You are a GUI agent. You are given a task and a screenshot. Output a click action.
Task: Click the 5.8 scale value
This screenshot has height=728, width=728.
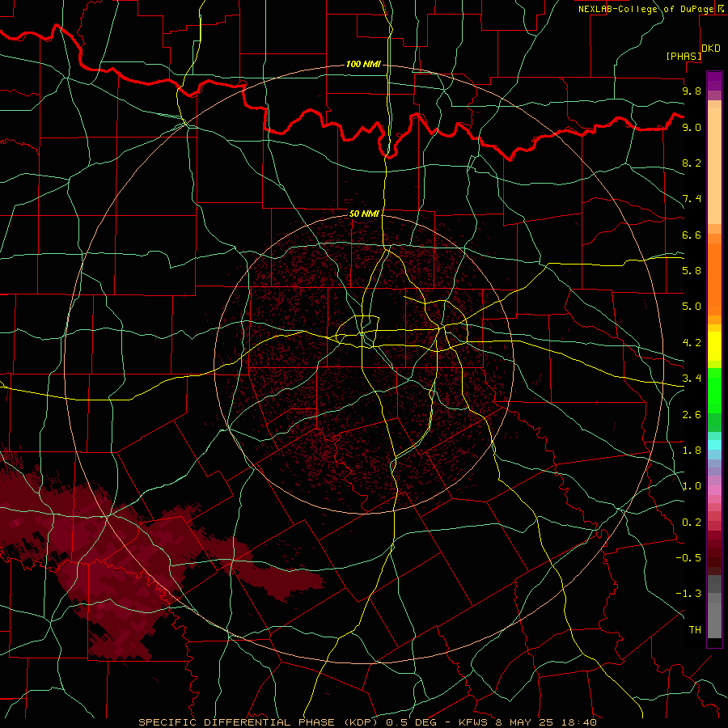click(x=692, y=271)
